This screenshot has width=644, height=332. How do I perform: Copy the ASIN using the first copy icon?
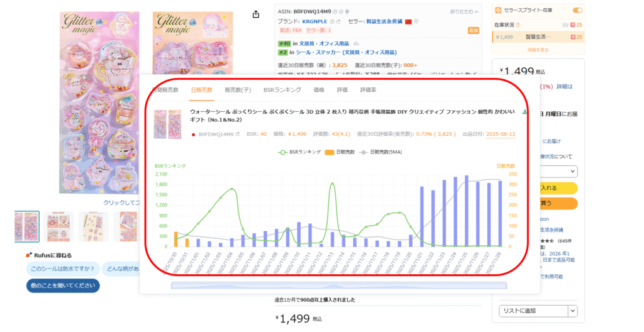coord(335,11)
